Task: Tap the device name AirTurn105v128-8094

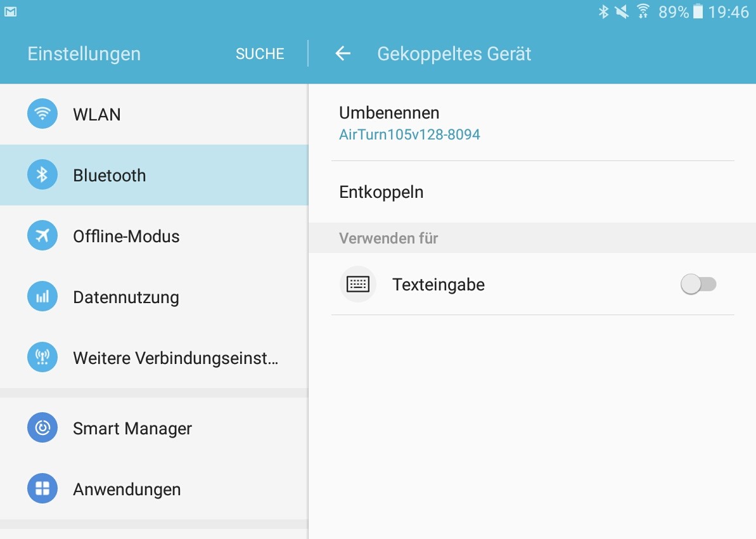Action: click(x=409, y=134)
